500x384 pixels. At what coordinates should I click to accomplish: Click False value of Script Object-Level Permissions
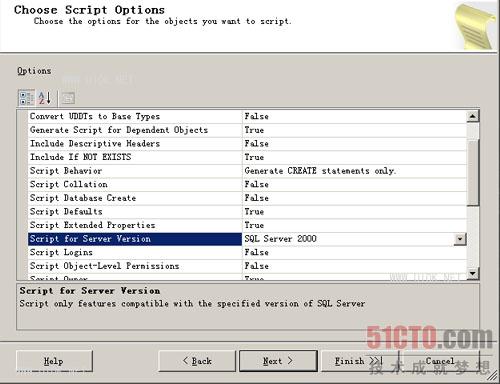coord(355,266)
